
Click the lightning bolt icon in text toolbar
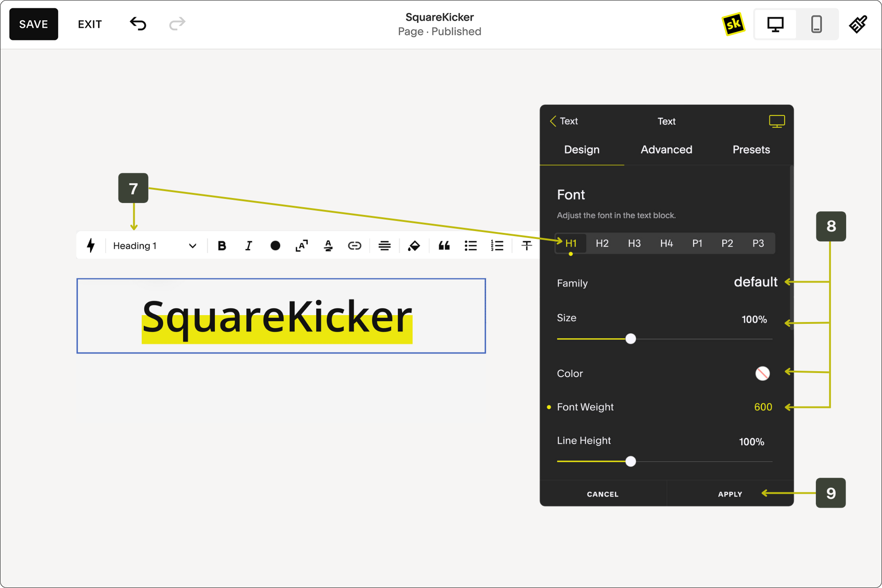[x=91, y=245]
